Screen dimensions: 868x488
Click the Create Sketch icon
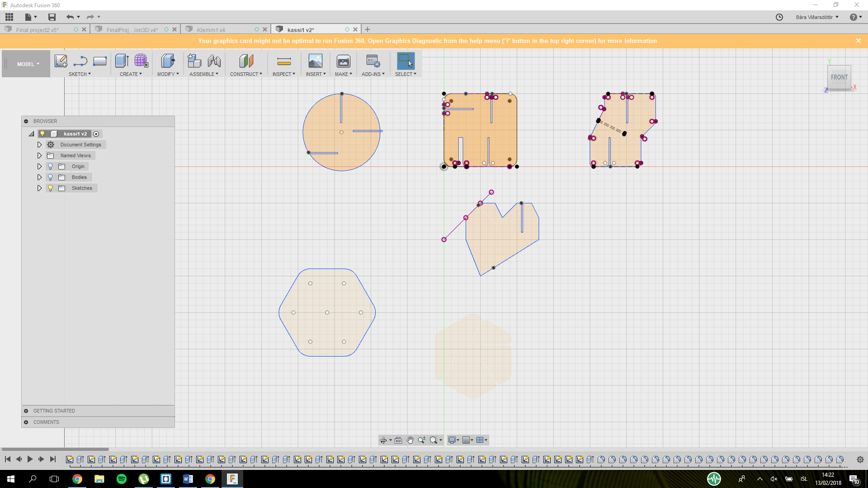(x=61, y=61)
